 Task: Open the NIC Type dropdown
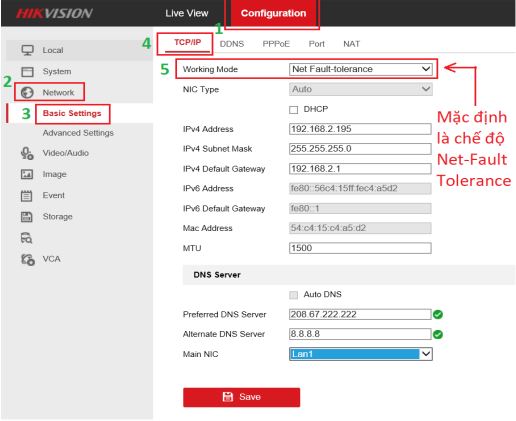click(x=361, y=89)
